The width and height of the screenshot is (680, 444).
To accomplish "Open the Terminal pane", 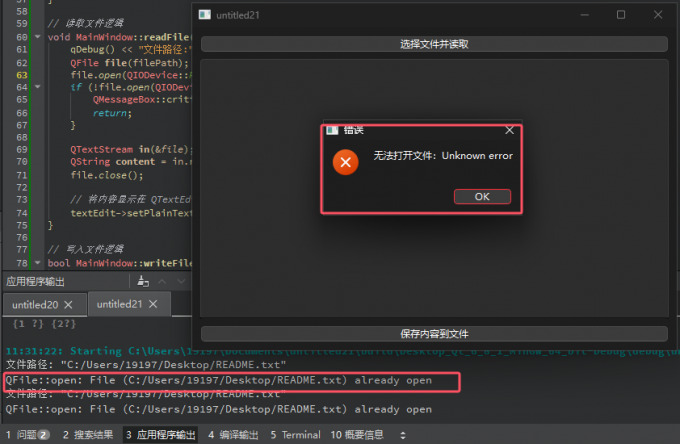I will pyautogui.click(x=294, y=435).
